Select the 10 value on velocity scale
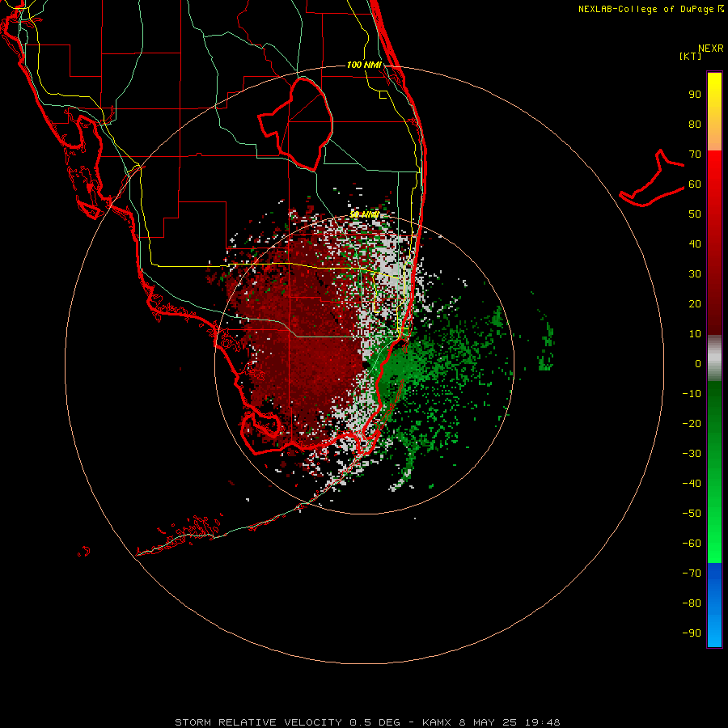This screenshot has height=728, width=728. click(x=695, y=334)
